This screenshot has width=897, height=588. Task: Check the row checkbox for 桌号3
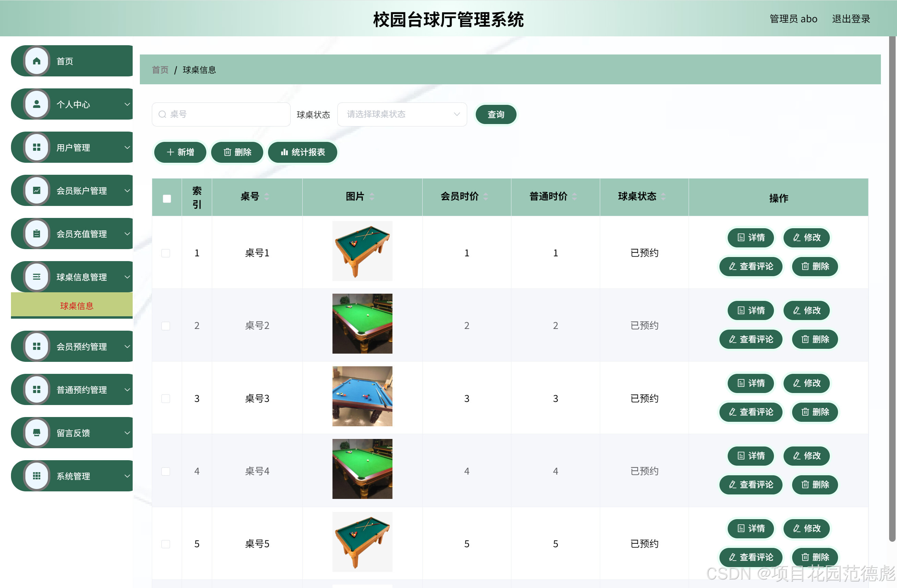[x=166, y=398]
